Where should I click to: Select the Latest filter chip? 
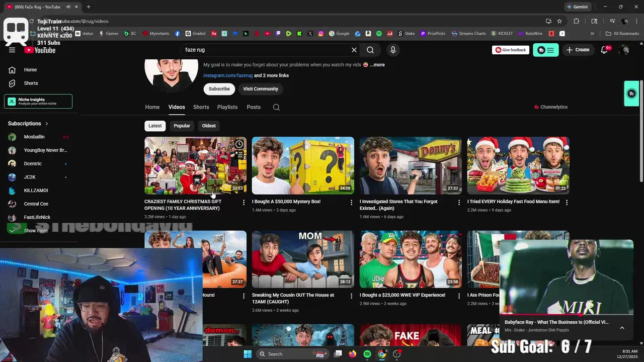click(155, 126)
